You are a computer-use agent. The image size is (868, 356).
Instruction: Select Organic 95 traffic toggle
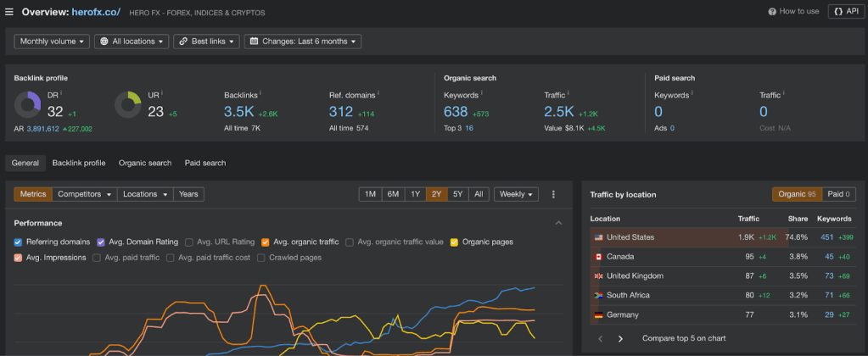797,194
